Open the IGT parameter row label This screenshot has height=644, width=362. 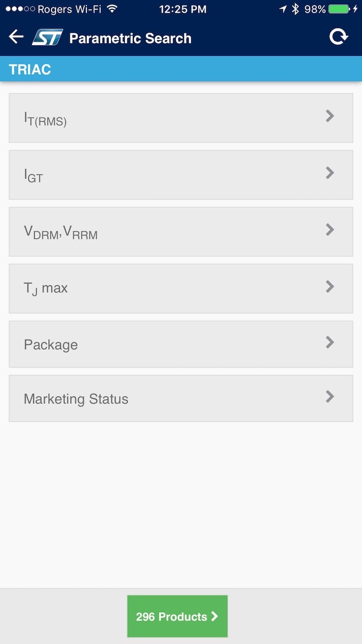tap(34, 176)
